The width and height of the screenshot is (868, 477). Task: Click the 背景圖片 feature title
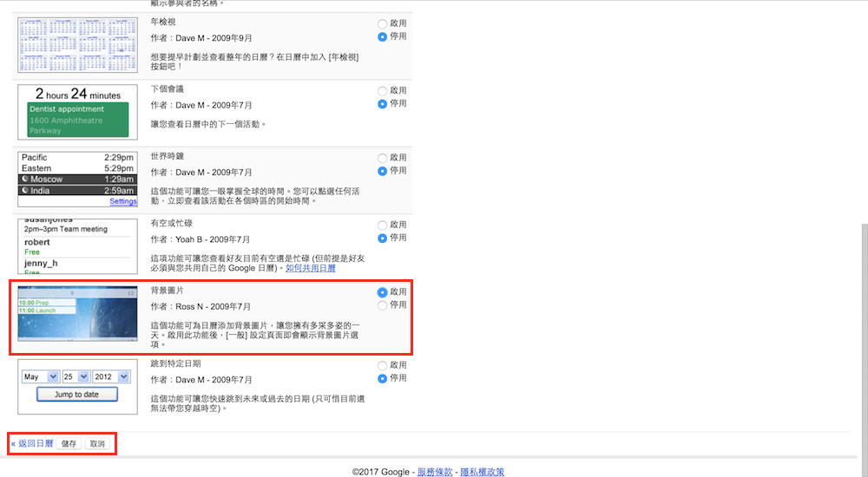tap(168, 291)
